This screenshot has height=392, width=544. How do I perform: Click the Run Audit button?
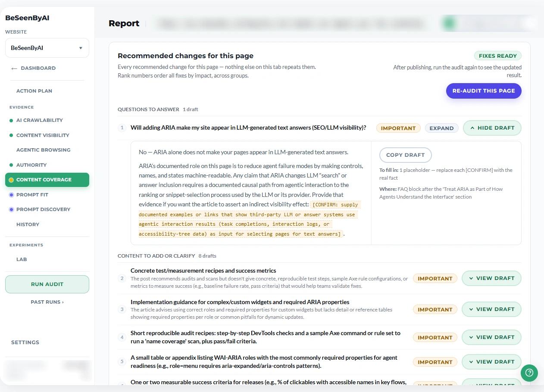click(x=47, y=284)
